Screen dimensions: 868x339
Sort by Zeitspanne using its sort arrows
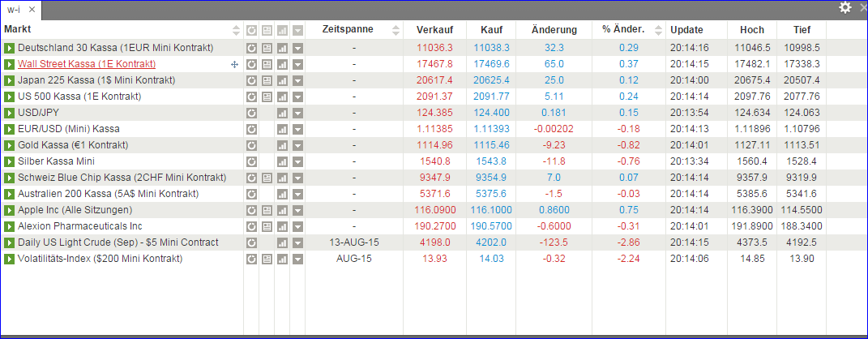coord(396,31)
